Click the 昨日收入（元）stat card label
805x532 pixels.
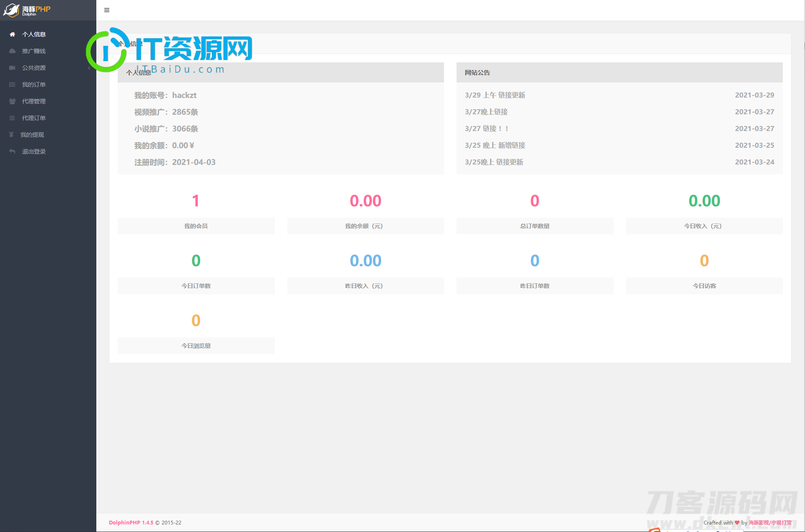(x=366, y=286)
